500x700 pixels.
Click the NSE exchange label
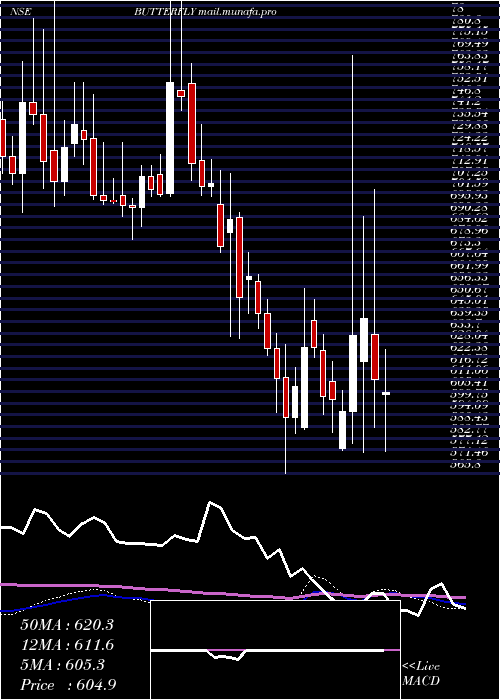pos(21,12)
